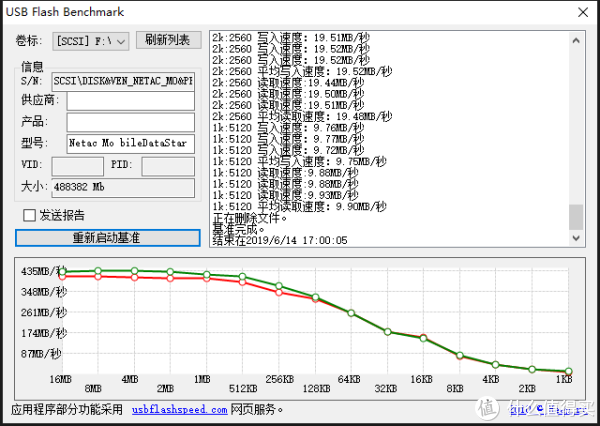Viewport: 600px width, 426px height.
Task: Click the 128KB axis label
Action: [x=316, y=389]
